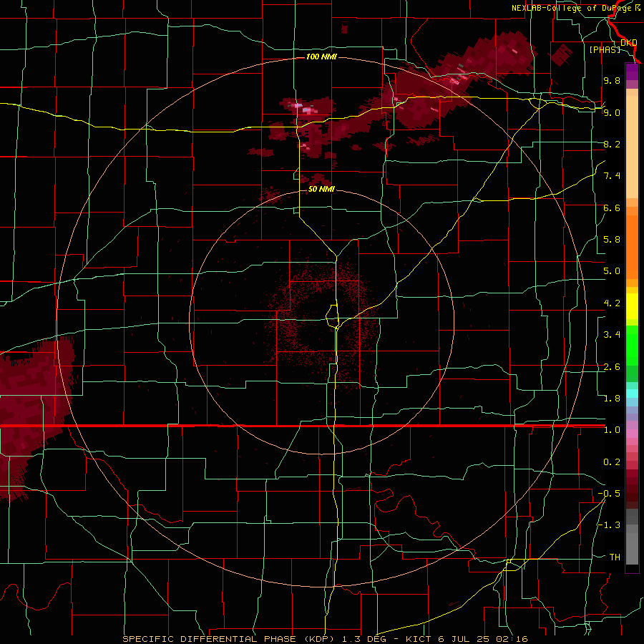Click the orange band of the color bar
Viewport: 644px width, 644px height.
click(x=632, y=248)
